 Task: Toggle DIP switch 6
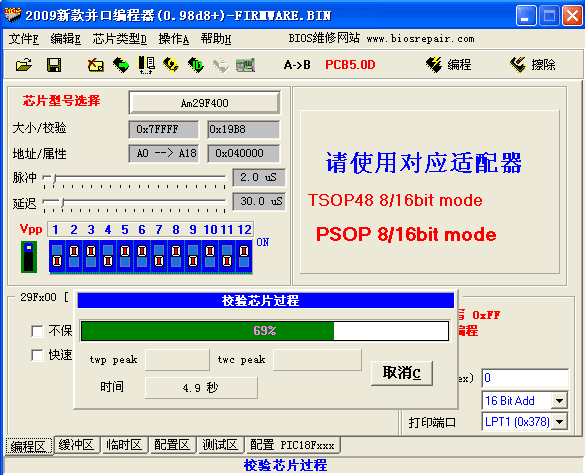point(142,256)
